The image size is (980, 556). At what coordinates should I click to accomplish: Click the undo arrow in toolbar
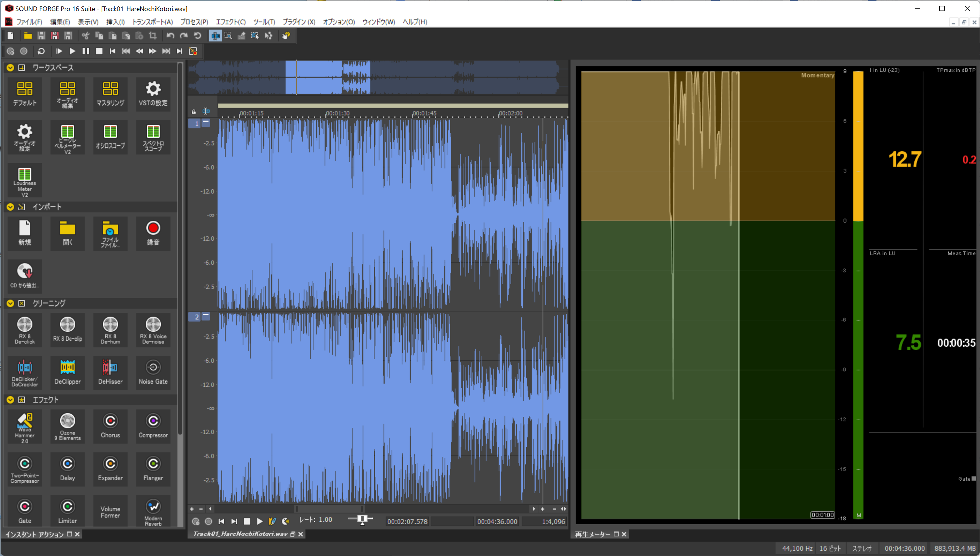click(170, 36)
